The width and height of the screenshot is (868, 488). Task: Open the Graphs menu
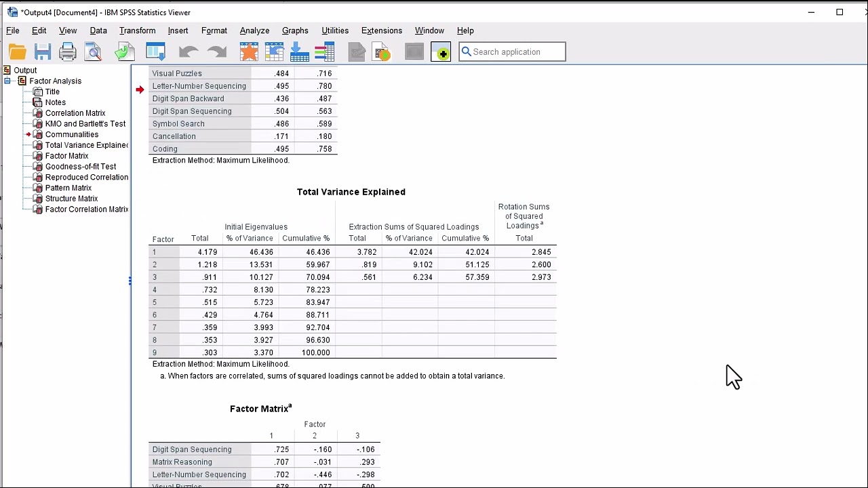[x=295, y=30]
